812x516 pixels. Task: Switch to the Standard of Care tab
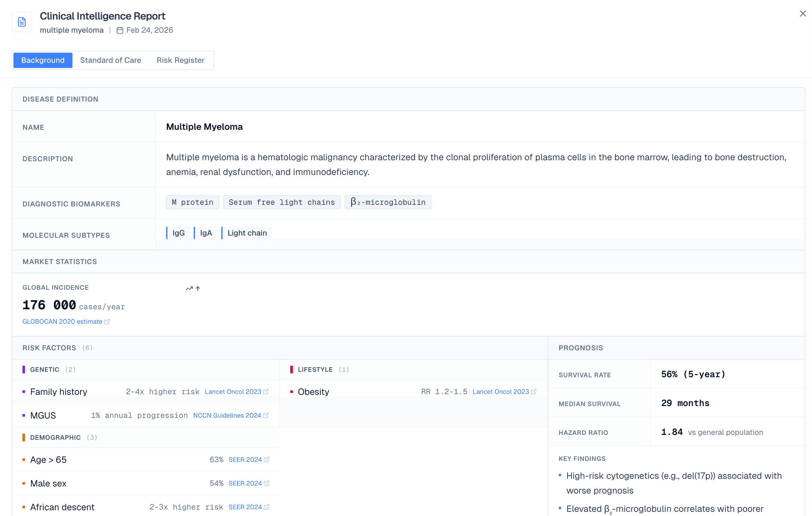[x=111, y=60]
